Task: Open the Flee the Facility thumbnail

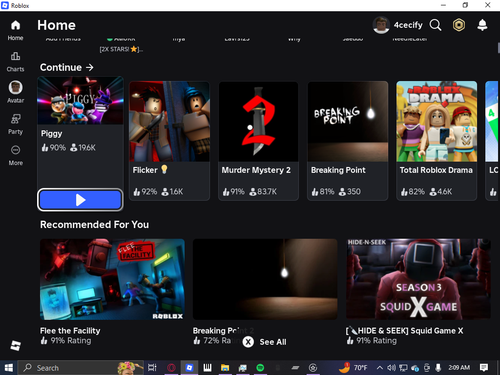Action: point(112,279)
